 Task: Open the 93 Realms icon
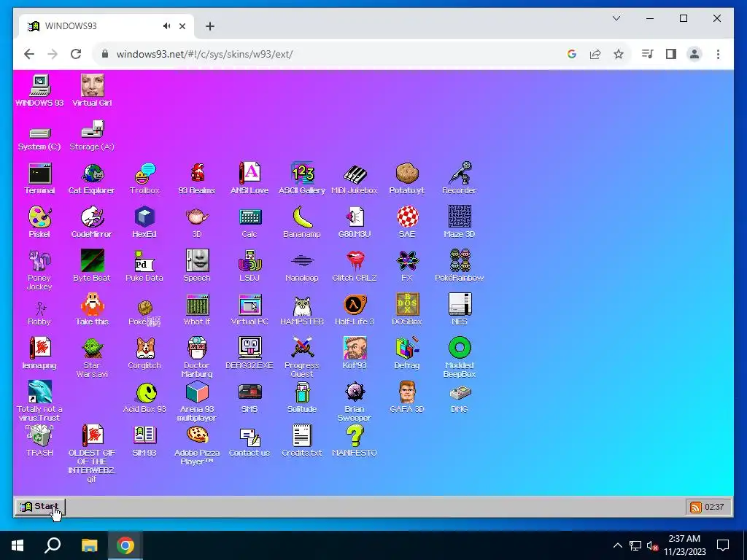[197, 174]
